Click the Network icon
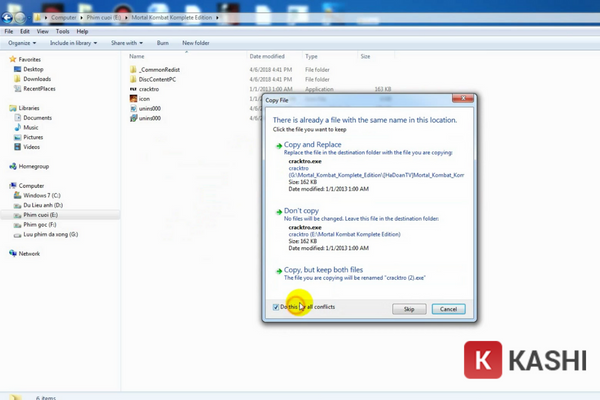 13,253
